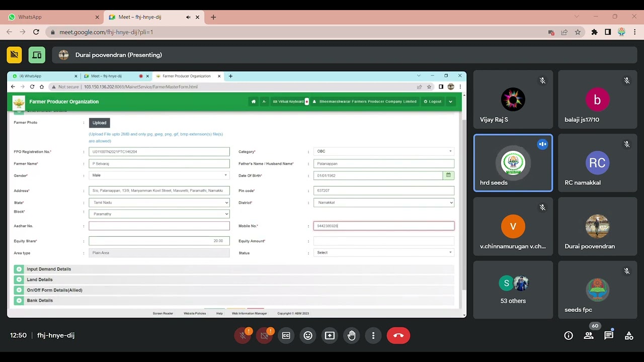644x362 pixels.
Task: Click the Mobile No. input field
Action: (x=384, y=226)
